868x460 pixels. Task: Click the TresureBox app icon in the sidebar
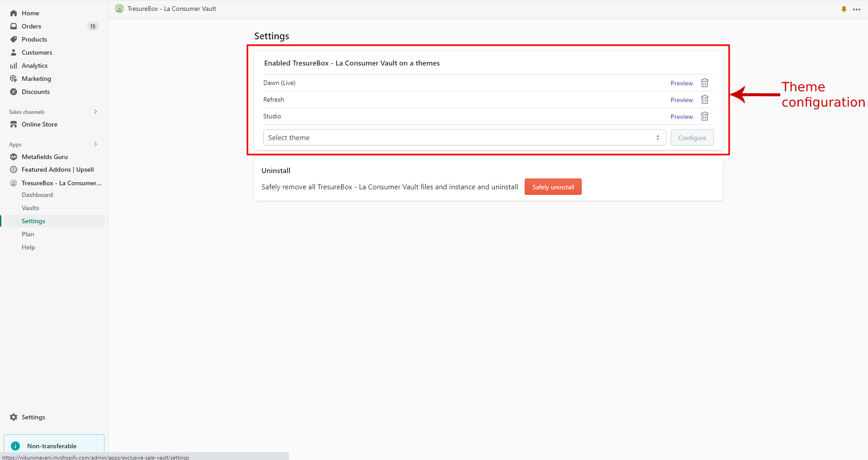pos(14,183)
